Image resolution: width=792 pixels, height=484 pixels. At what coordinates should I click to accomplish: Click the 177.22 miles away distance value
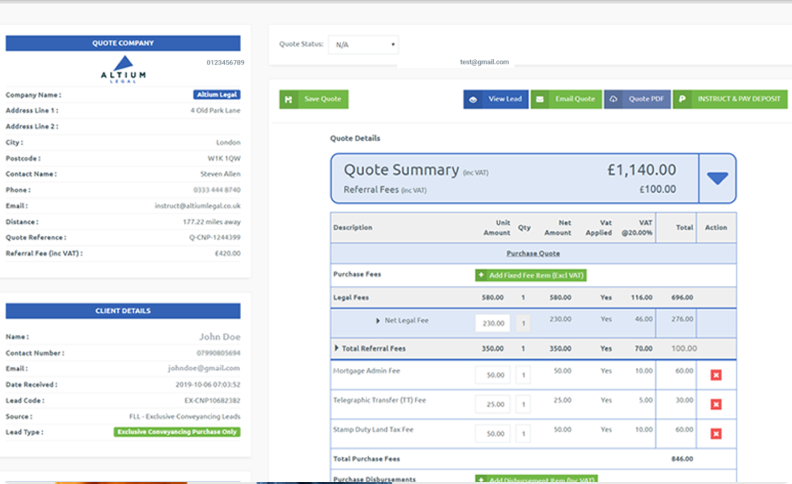coord(212,222)
